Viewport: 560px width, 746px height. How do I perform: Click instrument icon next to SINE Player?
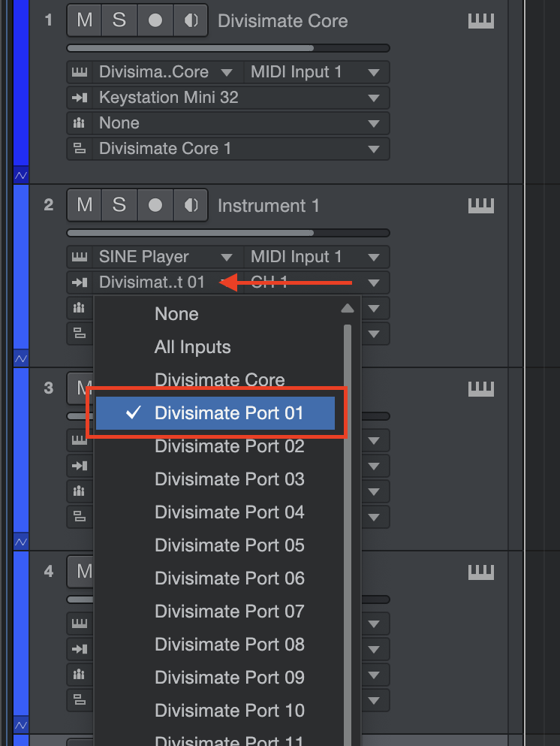(x=80, y=258)
